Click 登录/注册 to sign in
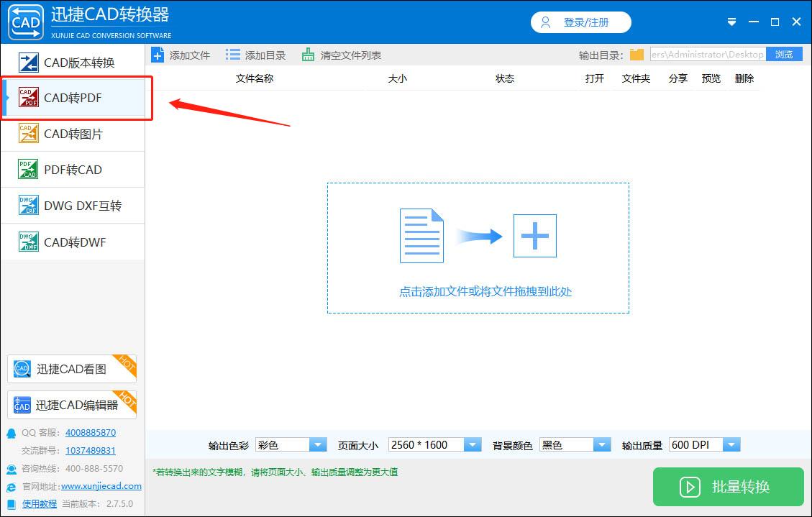 click(581, 22)
